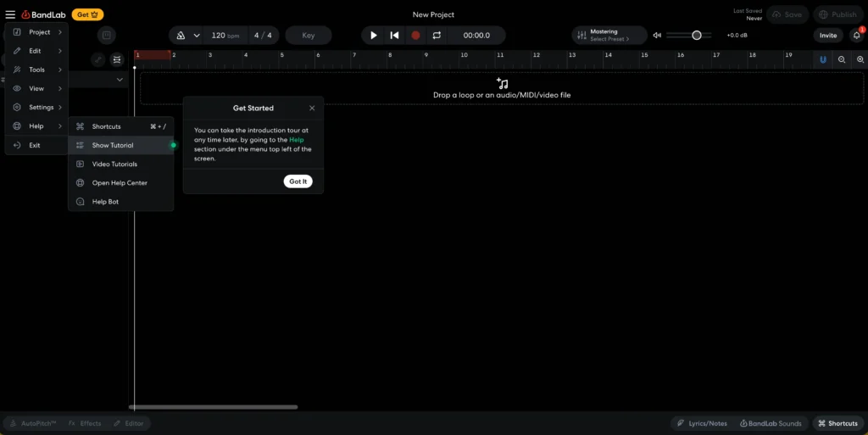Close the Get Started dialog

click(312, 109)
